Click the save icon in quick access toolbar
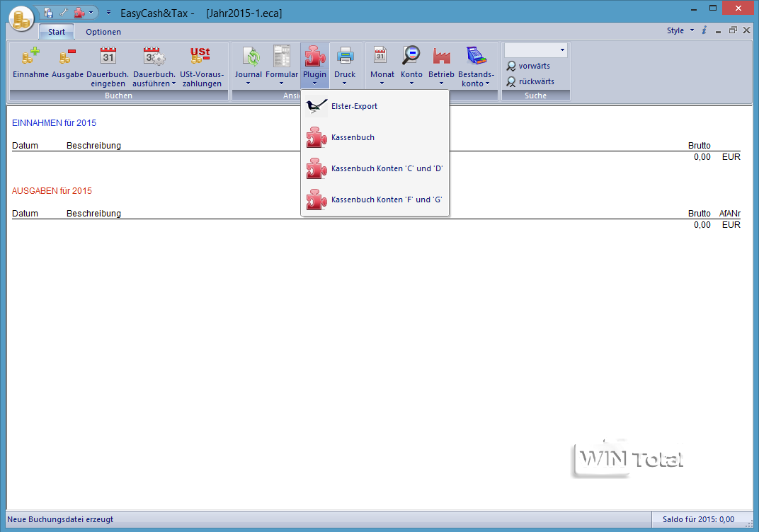This screenshot has height=532, width=759. [48, 13]
